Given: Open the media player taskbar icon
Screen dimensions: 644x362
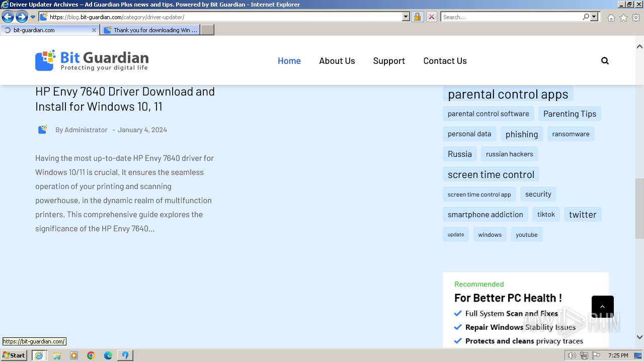Looking at the screenshot, I should pos(74,355).
